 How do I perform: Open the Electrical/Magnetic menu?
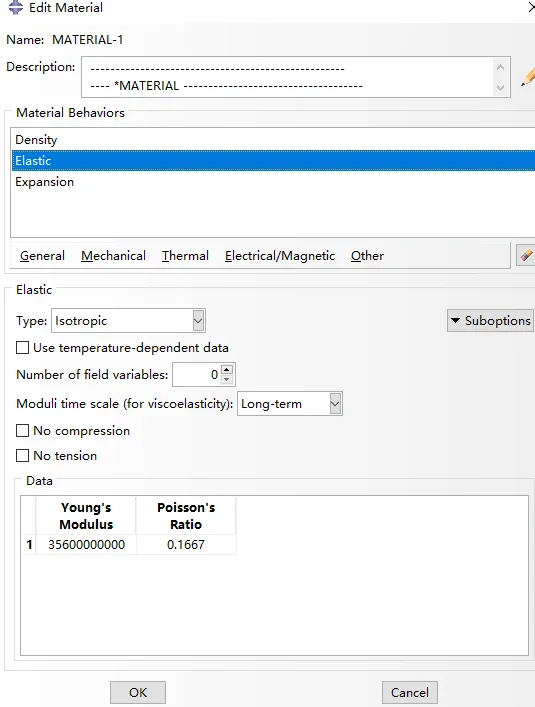pos(280,256)
